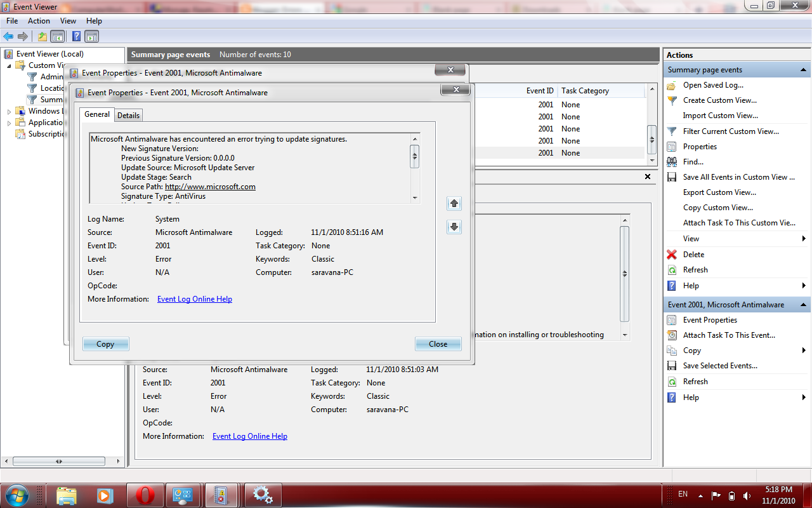Open the View submenu arrow in Actions
This screenshot has height=508, width=812.
pos(804,239)
